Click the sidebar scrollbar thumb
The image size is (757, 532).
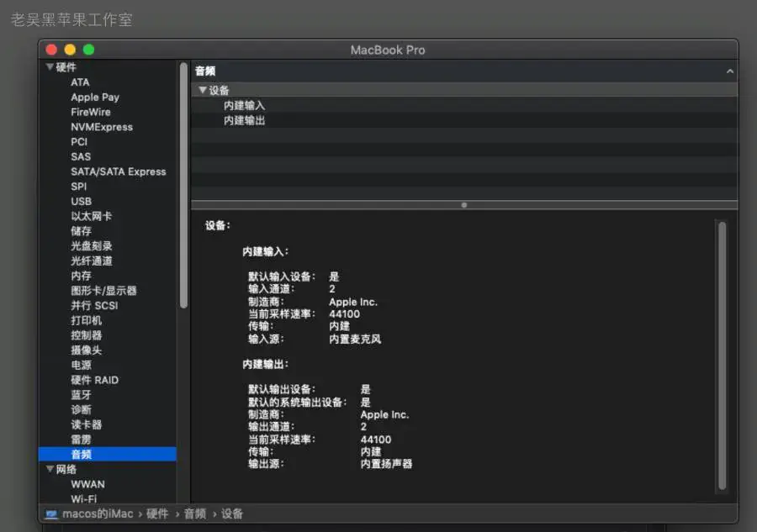coord(183,185)
